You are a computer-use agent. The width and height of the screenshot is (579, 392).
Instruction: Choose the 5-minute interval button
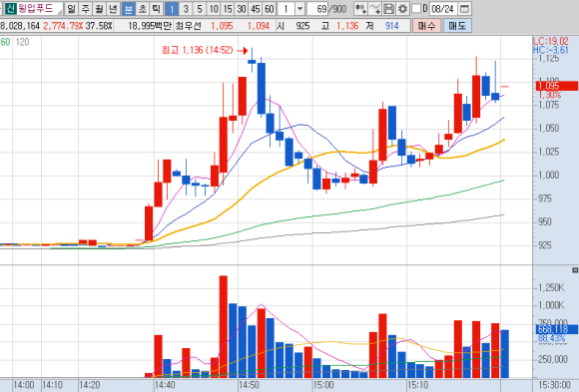point(200,9)
